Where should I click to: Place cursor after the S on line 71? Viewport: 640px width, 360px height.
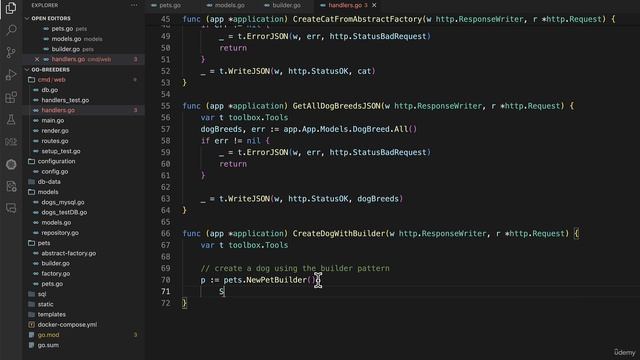point(224,292)
